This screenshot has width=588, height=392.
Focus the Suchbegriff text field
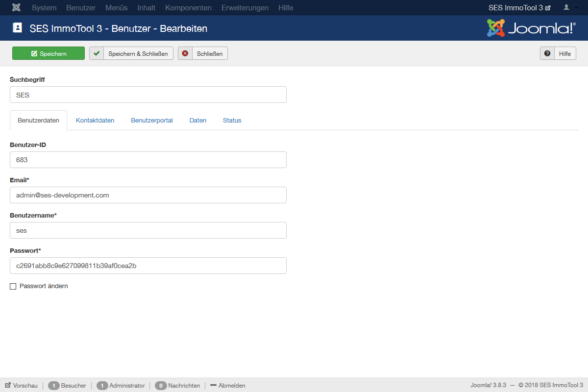click(x=148, y=95)
